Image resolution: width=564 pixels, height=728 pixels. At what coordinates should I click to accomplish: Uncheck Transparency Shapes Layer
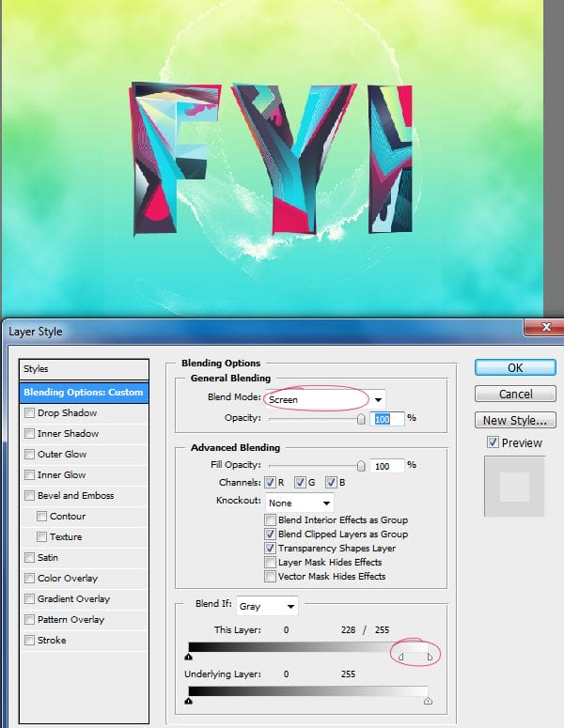point(270,548)
